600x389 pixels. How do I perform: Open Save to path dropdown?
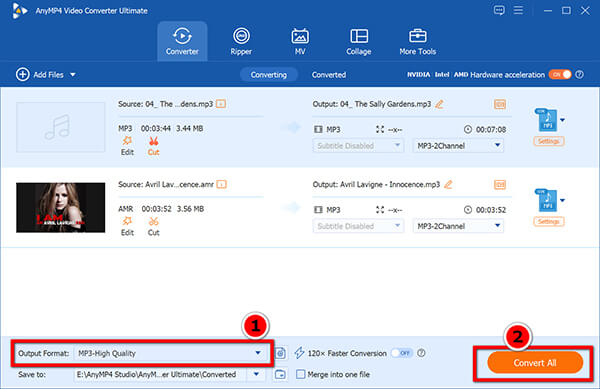click(256, 374)
